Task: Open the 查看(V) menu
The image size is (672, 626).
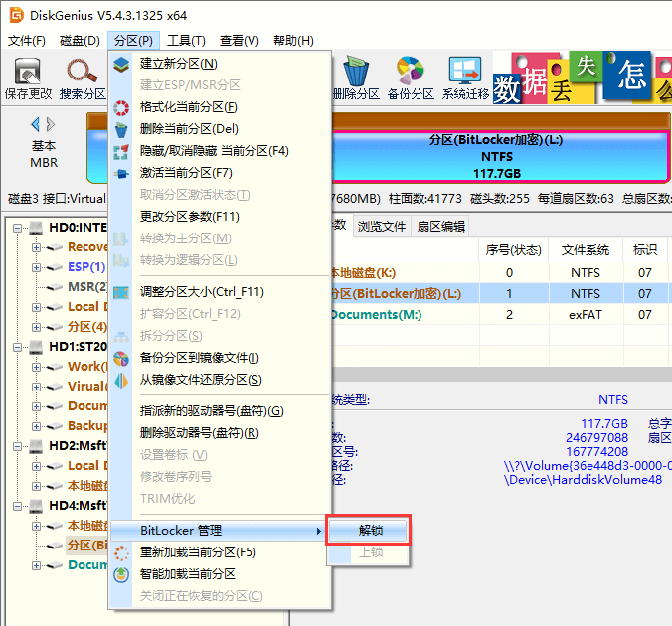Action: (240, 41)
